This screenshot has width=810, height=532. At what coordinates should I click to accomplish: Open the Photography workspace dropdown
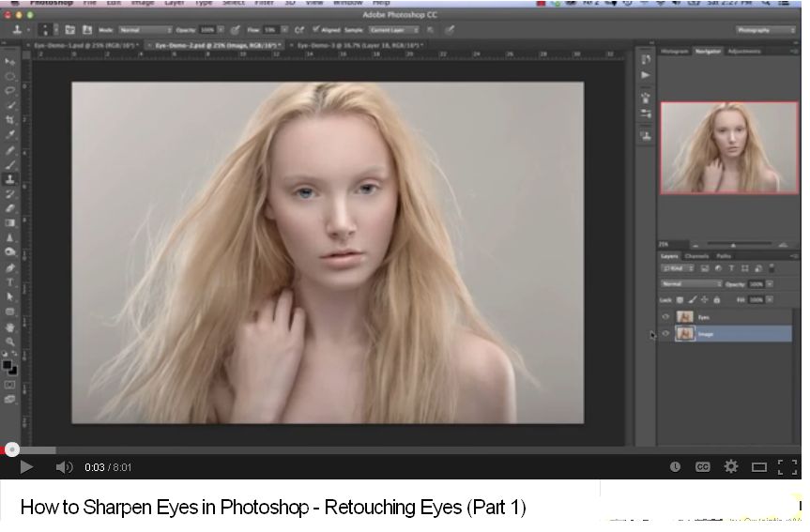pos(766,30)
